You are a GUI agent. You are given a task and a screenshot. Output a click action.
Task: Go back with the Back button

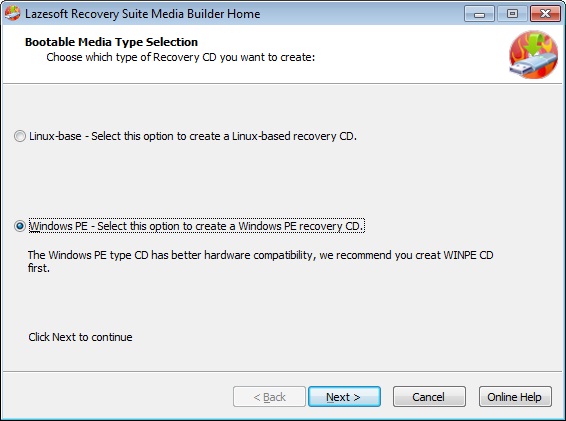click(269, 397)
